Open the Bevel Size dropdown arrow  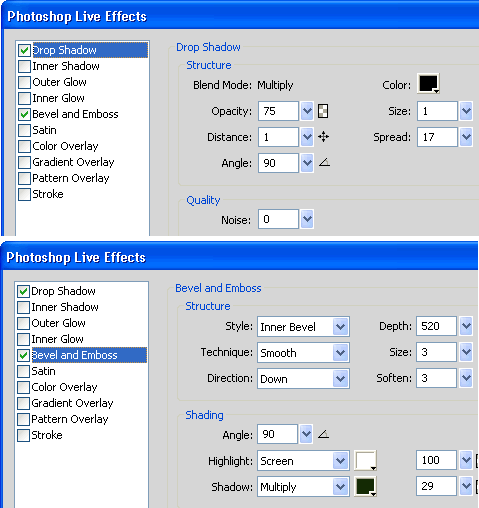(x=466, y=352)
